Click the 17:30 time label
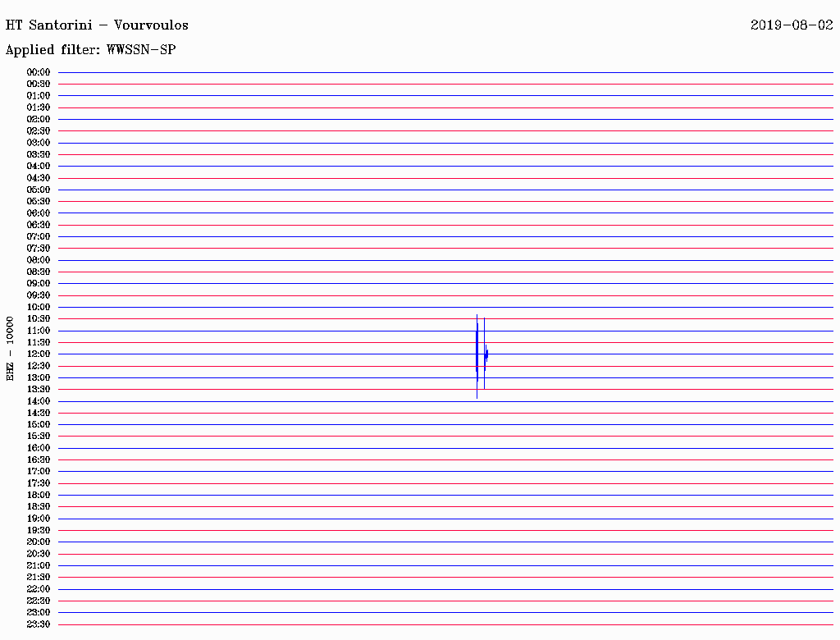This screenshot has width=840, height=640. tap(39, 483)
